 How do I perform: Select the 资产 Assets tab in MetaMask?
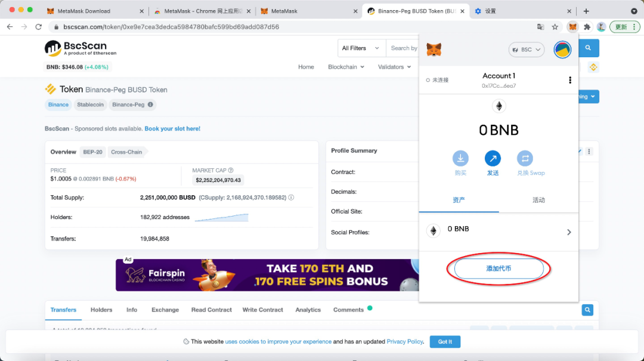[x=459, y=200]
